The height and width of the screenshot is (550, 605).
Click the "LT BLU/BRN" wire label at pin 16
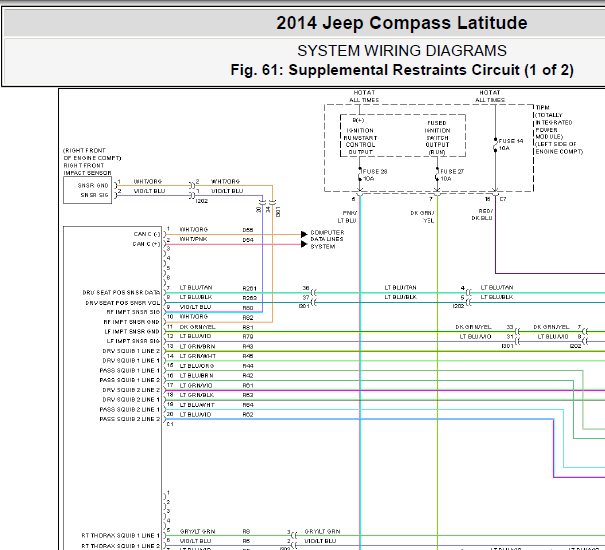[x=196, y=376]
